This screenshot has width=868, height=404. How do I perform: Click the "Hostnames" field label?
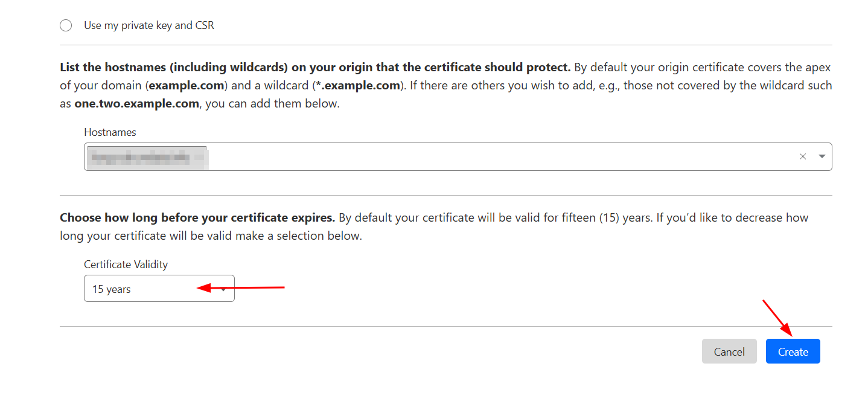[x=110, y=132]
